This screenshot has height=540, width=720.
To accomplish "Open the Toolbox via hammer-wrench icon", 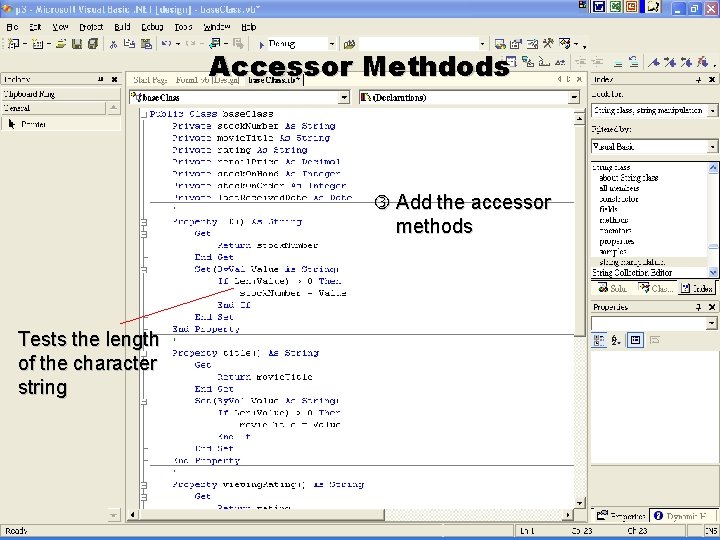I will point(548,44).
